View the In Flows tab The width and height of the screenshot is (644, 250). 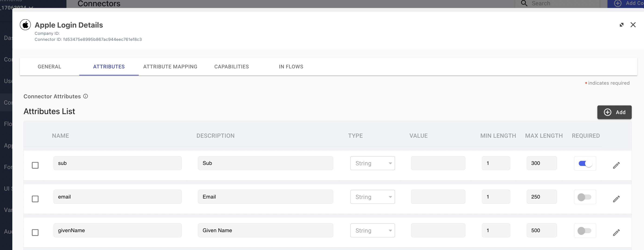click(291, 67)
